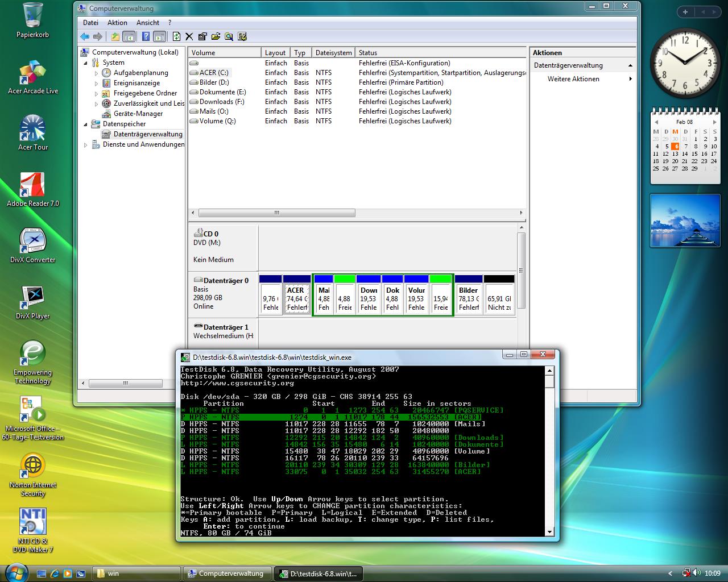728x582 pixels.
Task: Toggle the console tree show/hide button
Action: [x=129, y=37]
